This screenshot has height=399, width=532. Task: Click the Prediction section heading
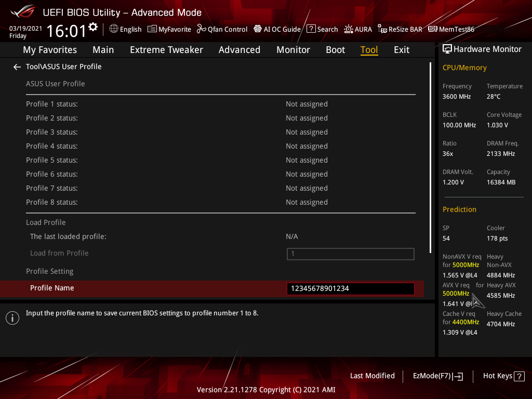pos(459,210)
